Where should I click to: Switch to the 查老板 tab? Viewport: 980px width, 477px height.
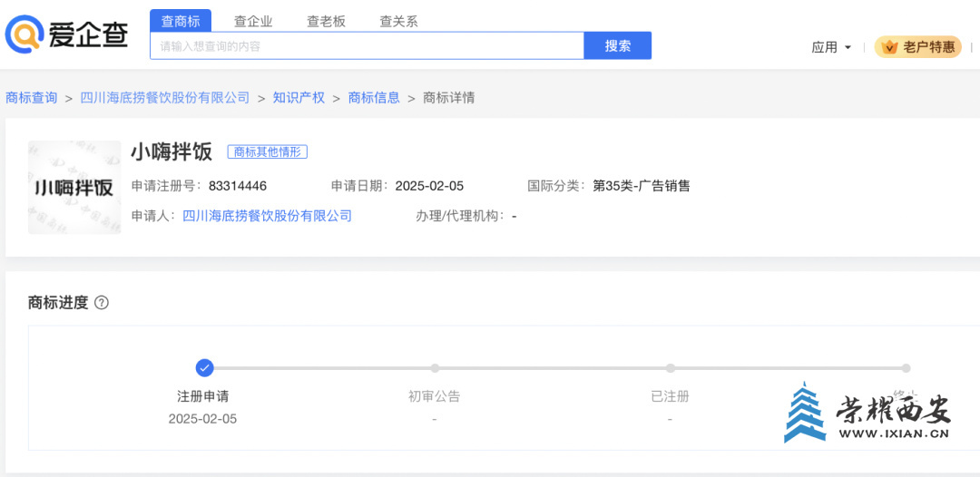pos(326,21)
